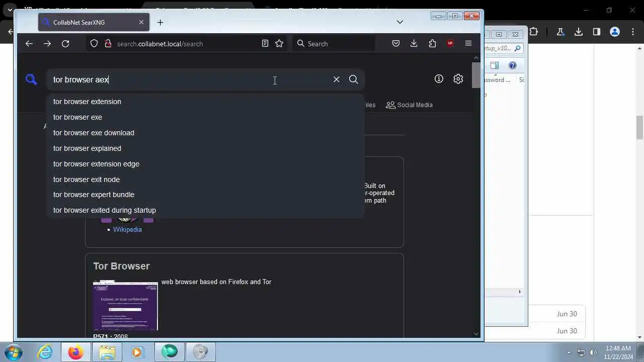The width and height of the screenshot is (644, 362).
Task: Click the blue SearXNG logo magnifier
Action: 31,79
